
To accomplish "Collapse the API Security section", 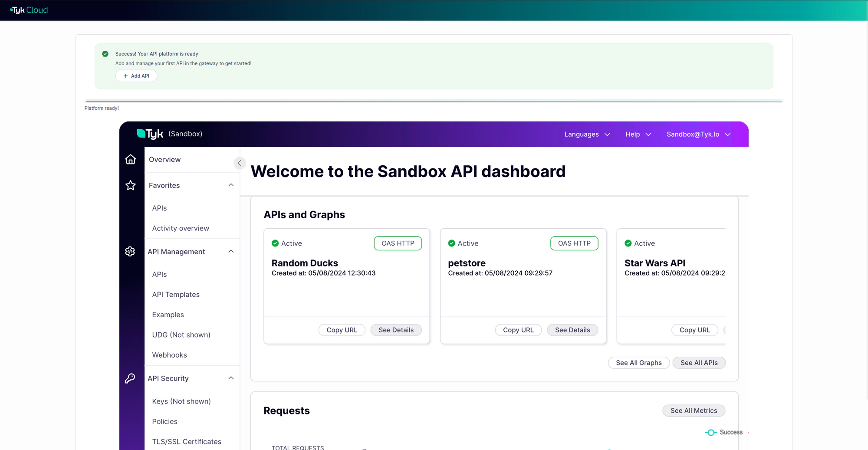I will 231,378.
